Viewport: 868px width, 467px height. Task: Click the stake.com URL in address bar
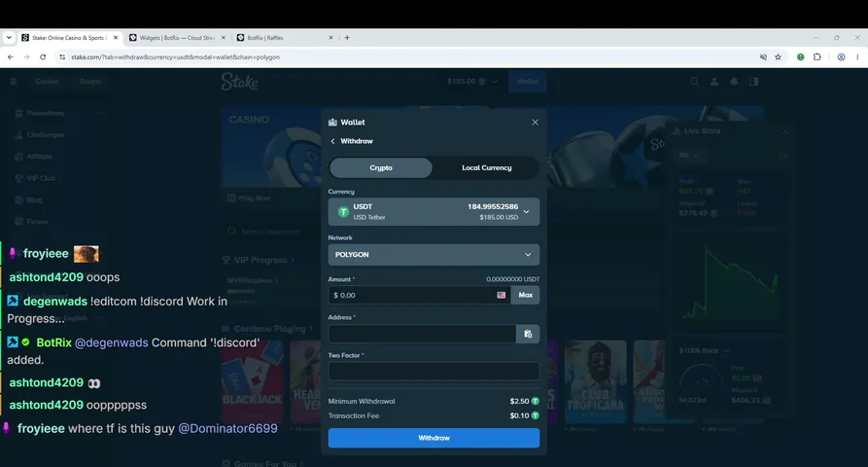(x=175, y=57)
